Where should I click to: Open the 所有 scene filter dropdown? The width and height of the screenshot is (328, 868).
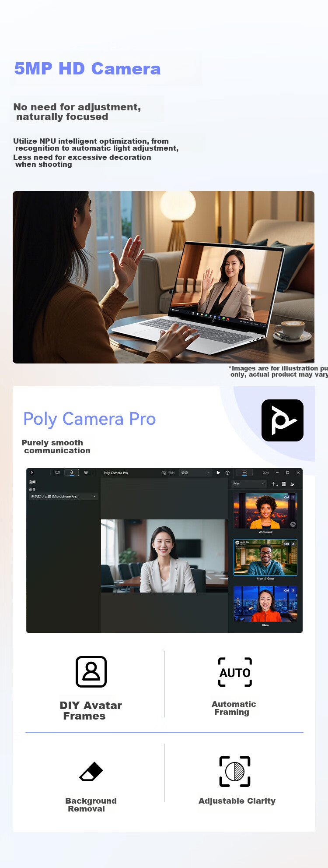[249, 484]
